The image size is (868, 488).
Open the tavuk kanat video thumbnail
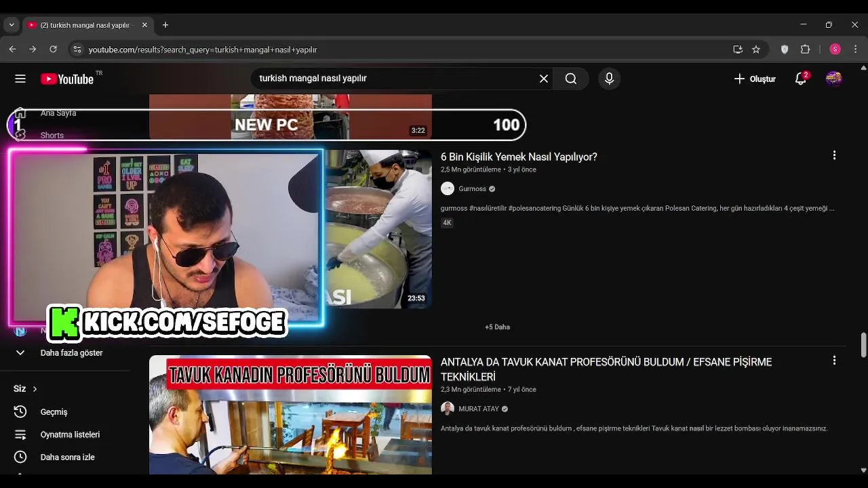tap(290, 415)
